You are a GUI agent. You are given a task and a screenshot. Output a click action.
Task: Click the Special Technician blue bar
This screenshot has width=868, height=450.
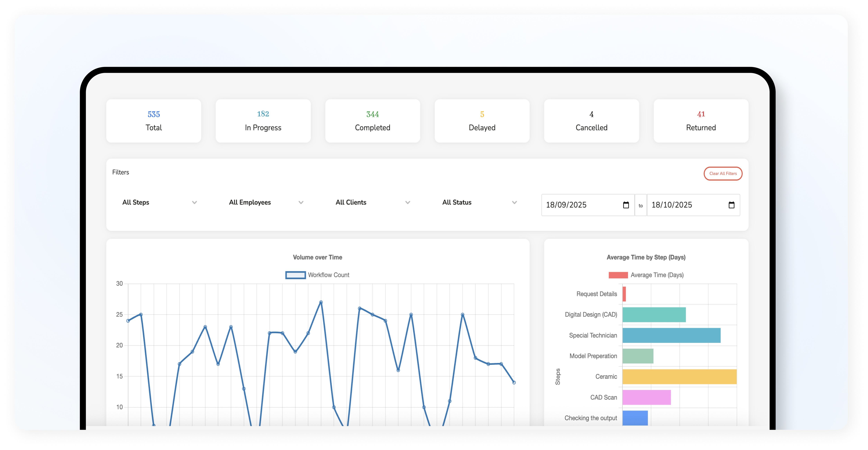671,335
